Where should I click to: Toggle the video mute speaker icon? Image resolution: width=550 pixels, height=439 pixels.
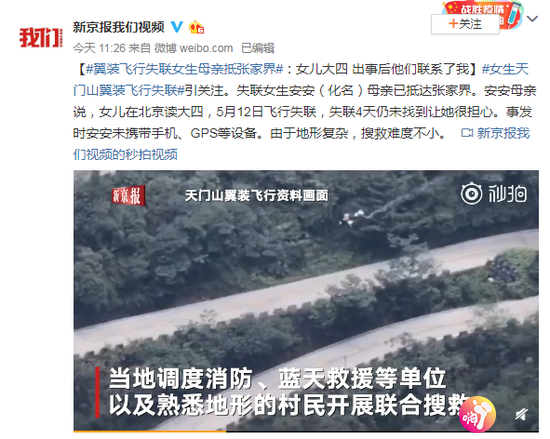(x=522, y=415)
